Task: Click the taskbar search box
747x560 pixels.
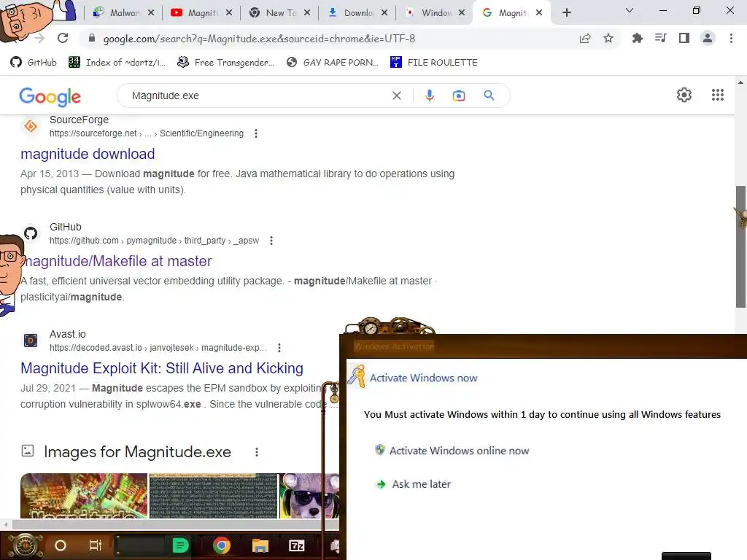Action: pyautogui.click(x=139, y=545)
